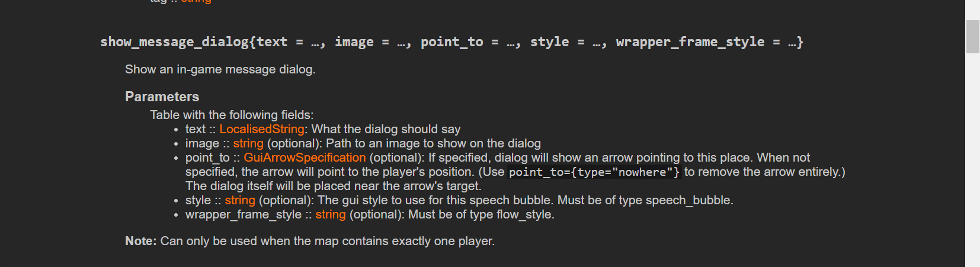Click the "Show an in-game message dialog" description

tap(220, 69)
